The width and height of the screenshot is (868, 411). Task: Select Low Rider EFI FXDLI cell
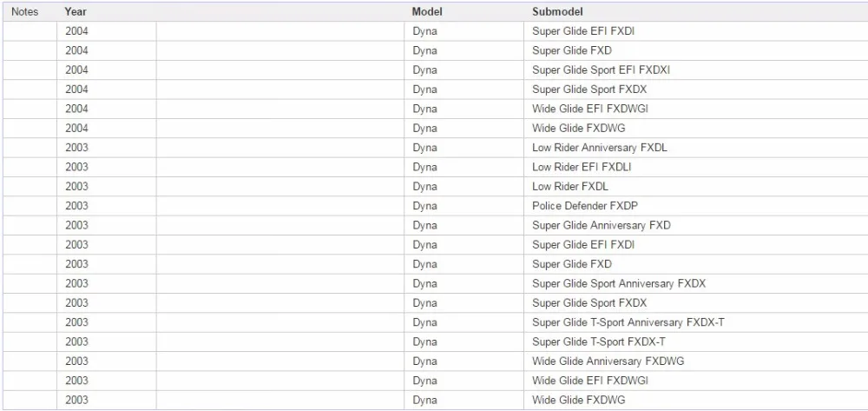582,167
